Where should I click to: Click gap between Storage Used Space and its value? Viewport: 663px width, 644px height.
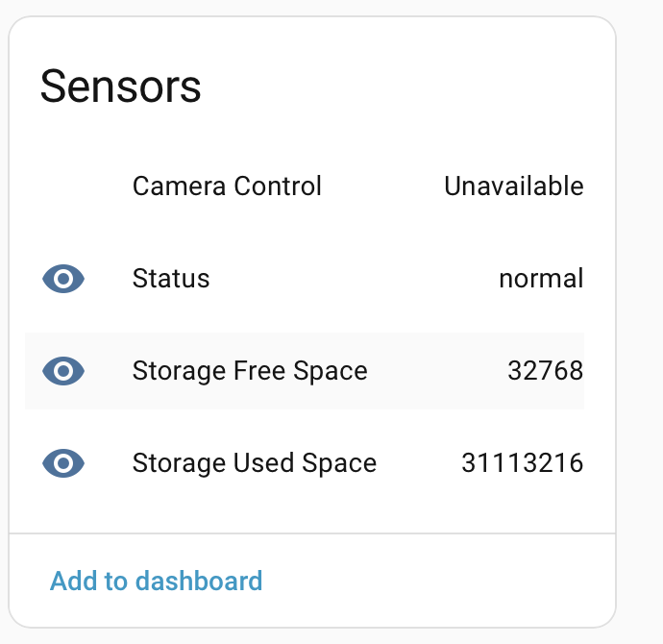point(419,463)
